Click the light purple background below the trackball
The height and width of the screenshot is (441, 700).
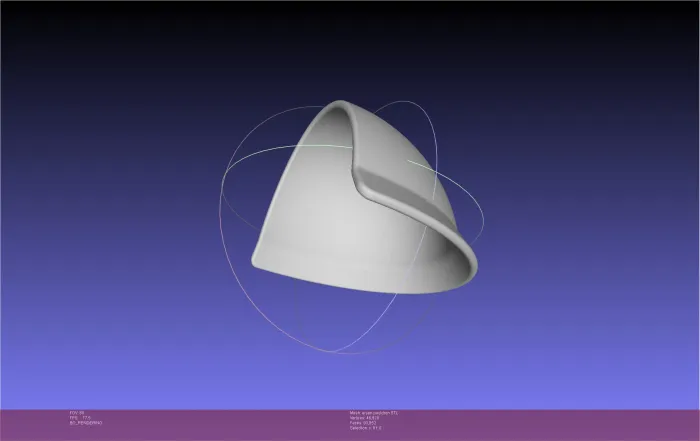[348, 384]
